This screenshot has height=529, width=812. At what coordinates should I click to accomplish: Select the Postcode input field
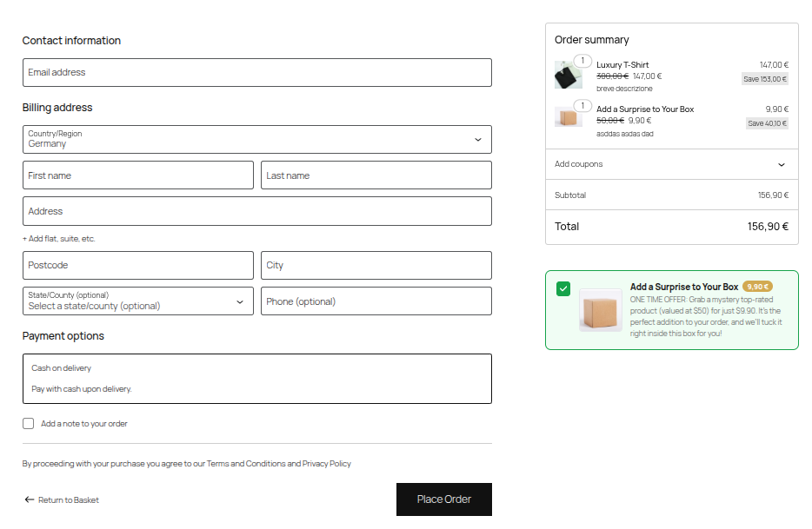[137, 265]
